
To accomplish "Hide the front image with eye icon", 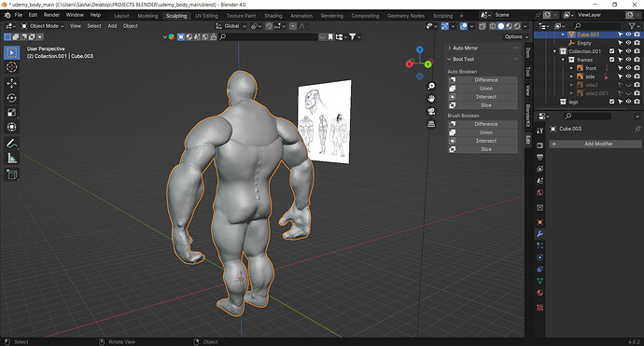I will point(628,68).
